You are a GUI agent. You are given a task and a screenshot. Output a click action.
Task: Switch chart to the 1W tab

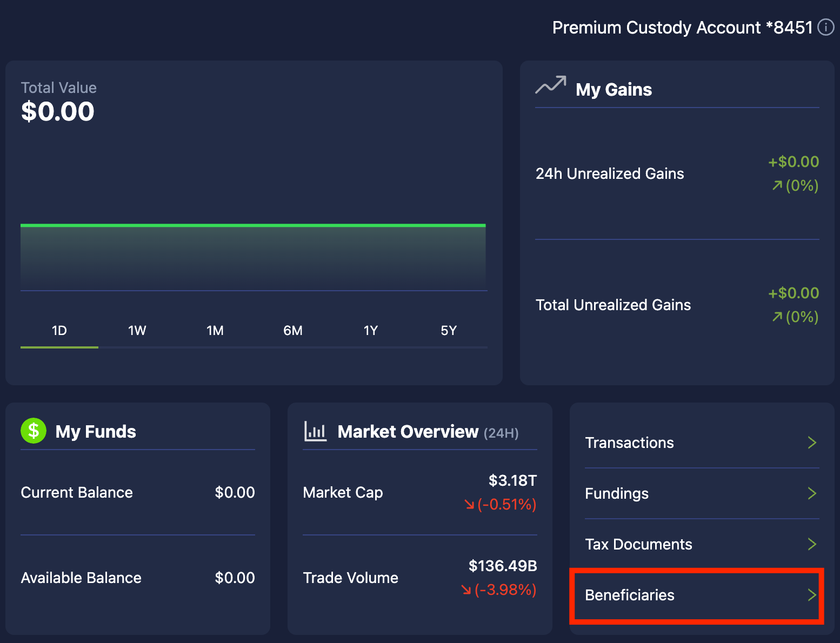tap(137, 331)
